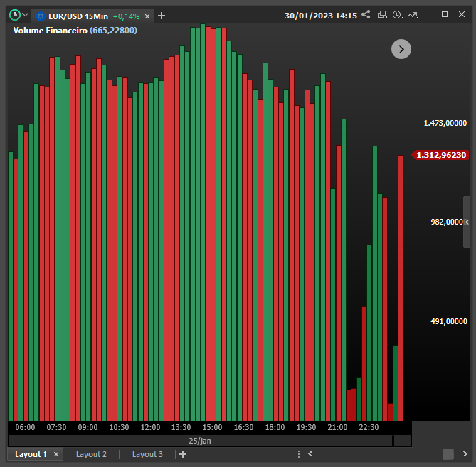476x467 pixels.
Task: Click the +0,14% change value
Action: [x=126, y=16]
